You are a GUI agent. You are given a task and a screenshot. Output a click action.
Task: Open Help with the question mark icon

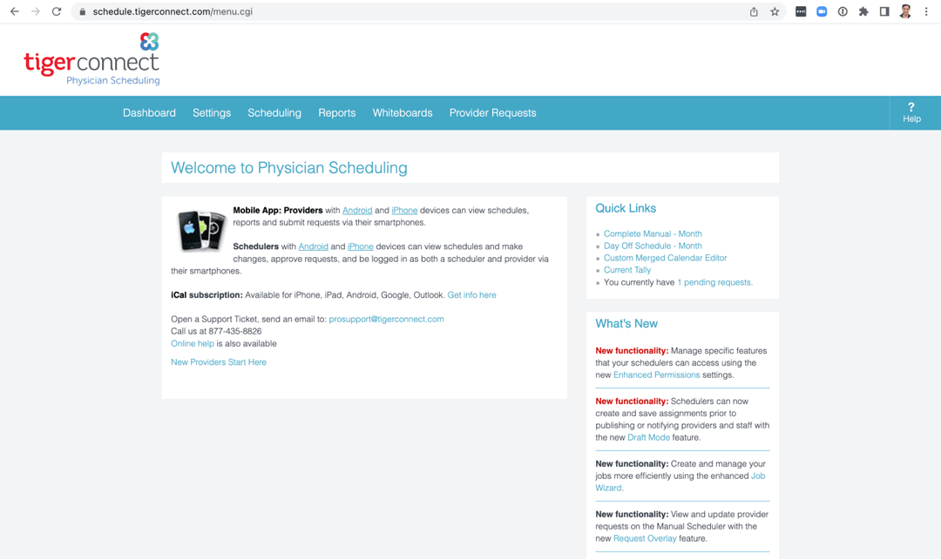tap(911, 112)
